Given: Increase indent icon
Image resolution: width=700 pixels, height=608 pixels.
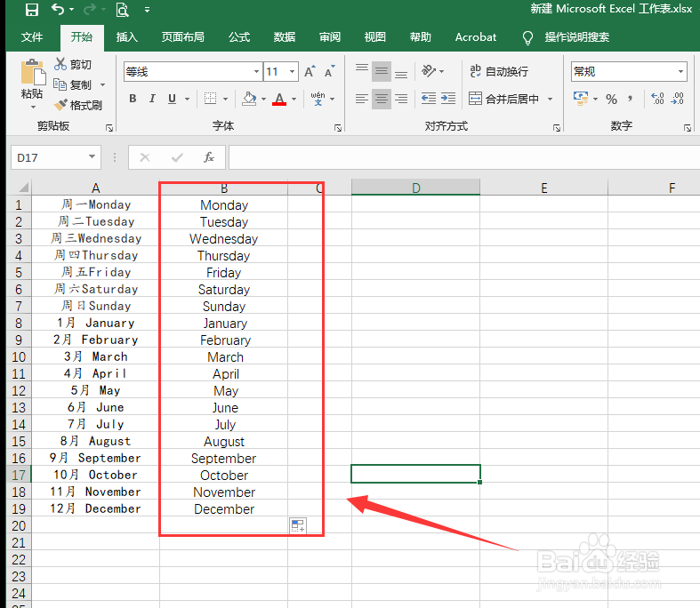Looking at the screenshot, I should click(447, 99).
